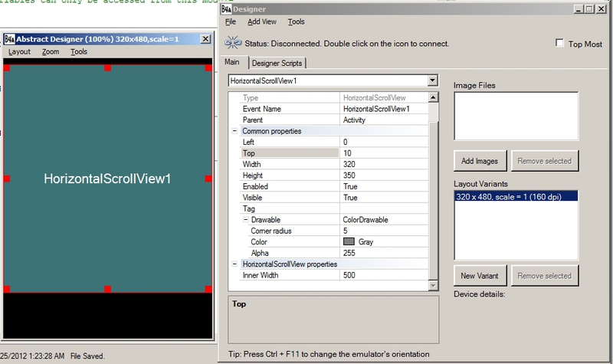Open the Abstract Designer Zoom menu
Viewport: 613px width, 364px height.
[x=51, y=52]
